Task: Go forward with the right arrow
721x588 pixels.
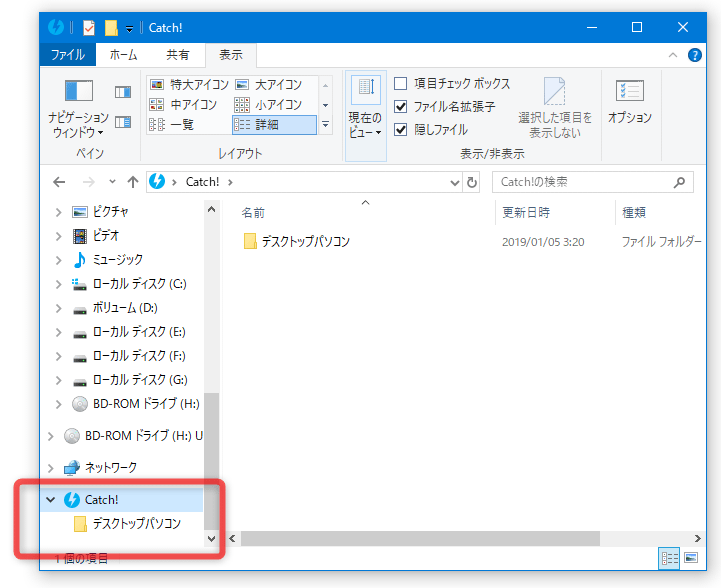Action: pos(88,182)
